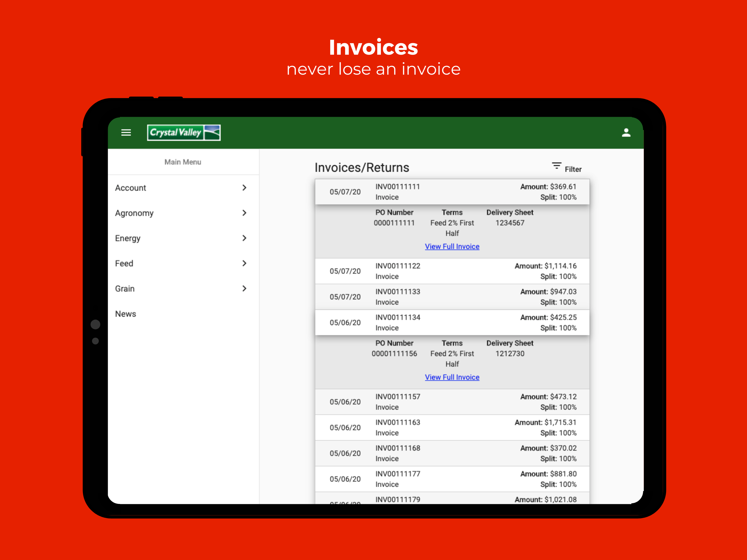Select Feed in the main menu
Screen dimensions: 747x560
(183, 263)
